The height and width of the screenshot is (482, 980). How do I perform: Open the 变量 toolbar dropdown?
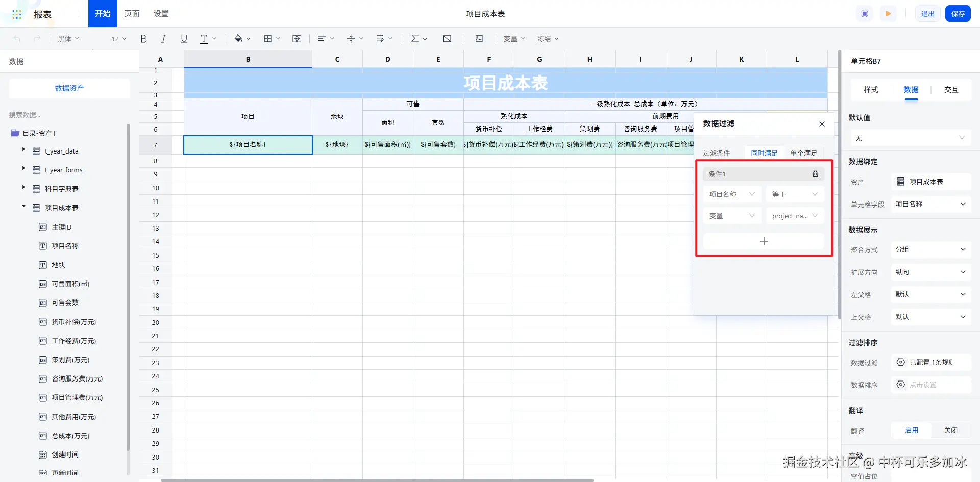pos(514,39)
